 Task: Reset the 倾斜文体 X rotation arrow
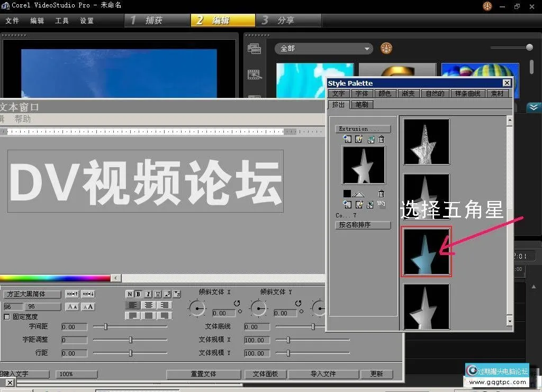point(237,303)
